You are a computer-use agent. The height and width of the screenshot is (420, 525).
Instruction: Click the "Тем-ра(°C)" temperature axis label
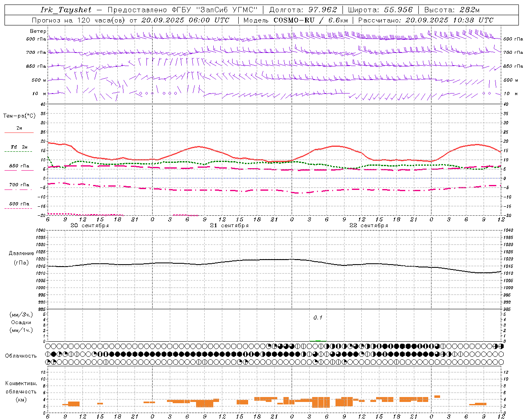click(x=19, y=116)
